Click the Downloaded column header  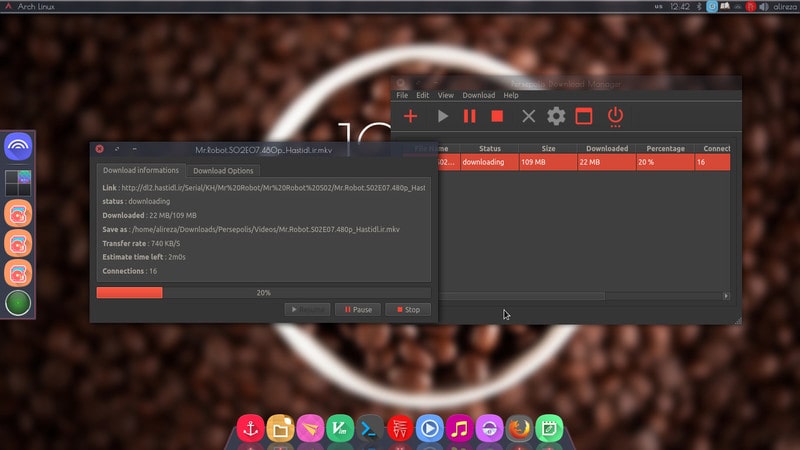coord(607,148)
